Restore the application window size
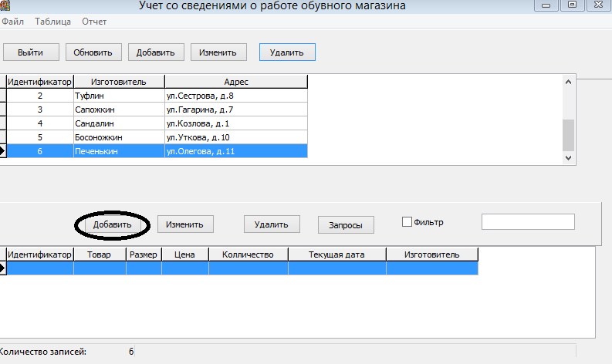 click(x=572, y=5)
